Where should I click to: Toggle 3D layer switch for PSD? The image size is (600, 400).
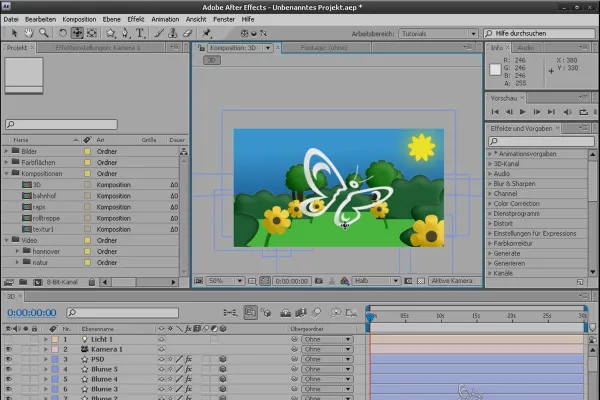pyautogui.click(x=223, y=359)
